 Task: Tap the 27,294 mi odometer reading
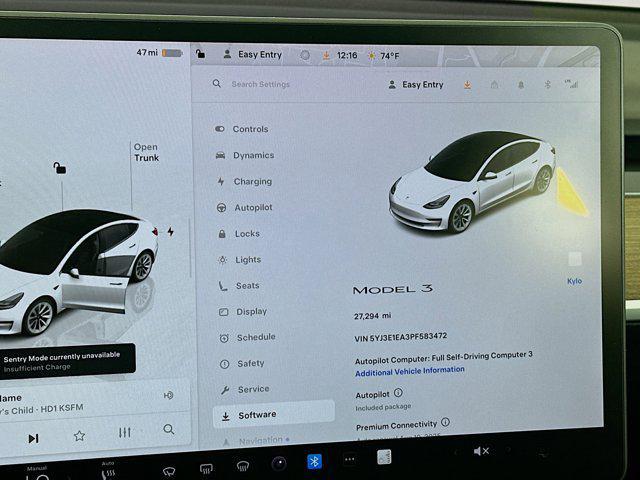(372, 316)
